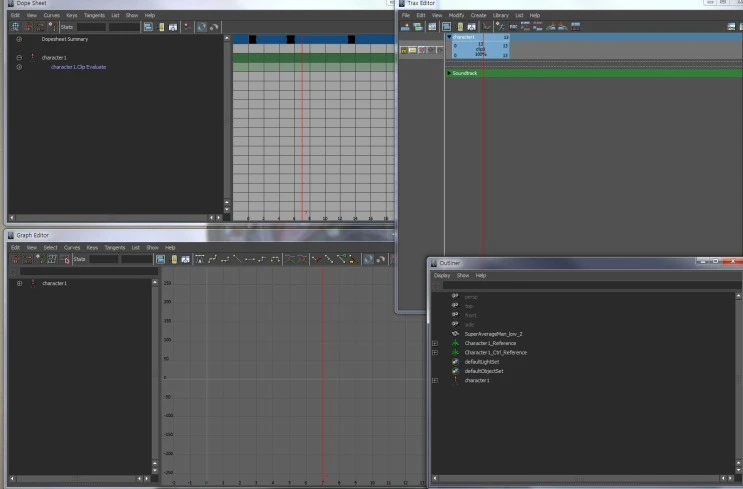Toggle the solo track button in Trax Editor
The height and width of the screenshot is (489, 743).
point(412,50)
